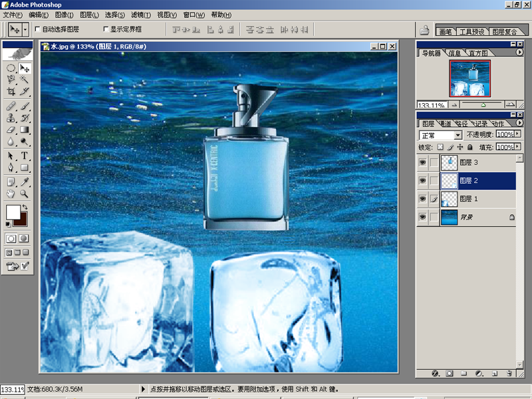Viewport: 532px width, 399px height.
Task: Create a new adjustment layer
Action: pos(479,374)
